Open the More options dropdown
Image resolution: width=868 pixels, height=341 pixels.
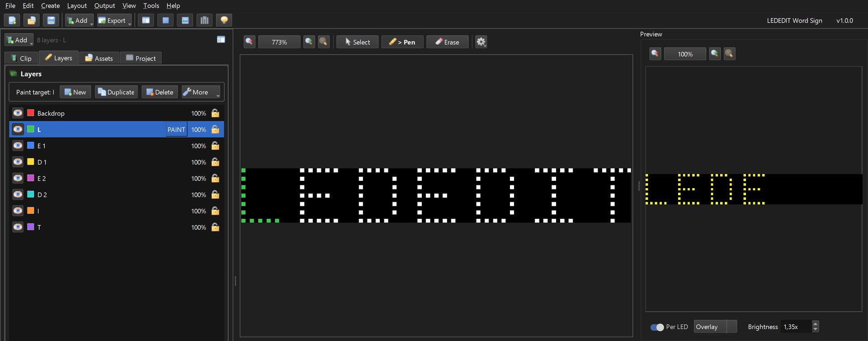pyautogui.click(x=201, y=92)
